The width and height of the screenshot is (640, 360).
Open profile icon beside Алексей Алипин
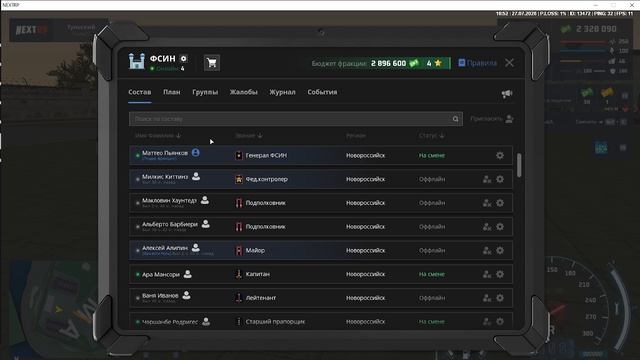[x=196, y=247]
